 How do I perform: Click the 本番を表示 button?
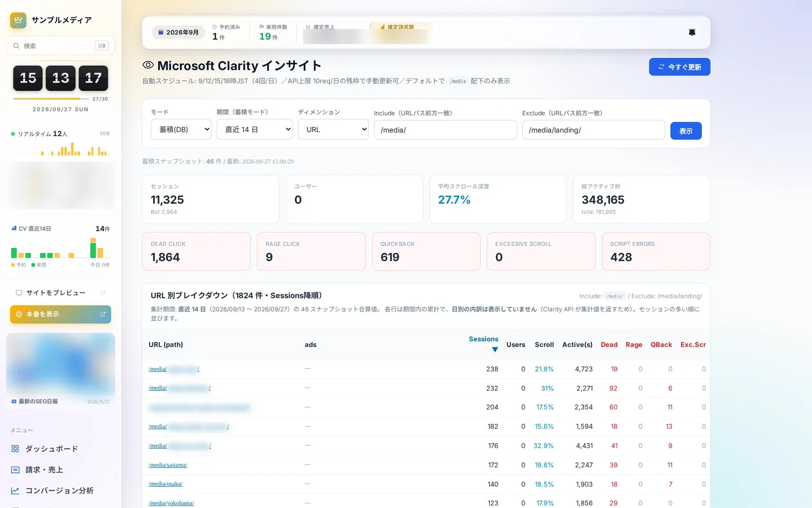click(x=60, y=314)
